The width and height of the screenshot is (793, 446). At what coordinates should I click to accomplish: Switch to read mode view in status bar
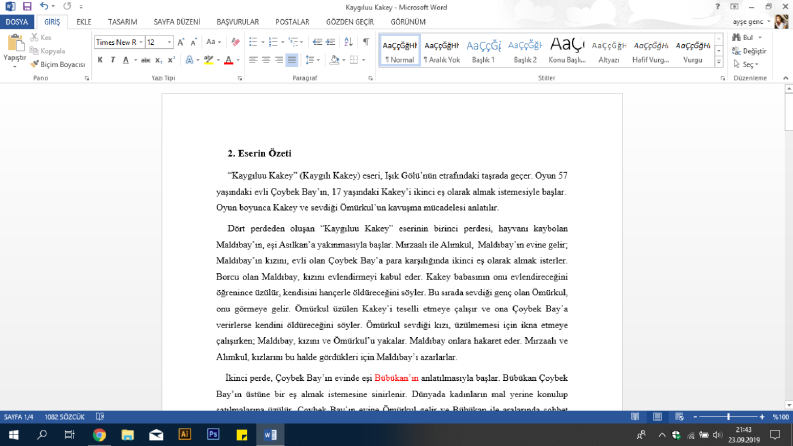(x=635, y=417)
